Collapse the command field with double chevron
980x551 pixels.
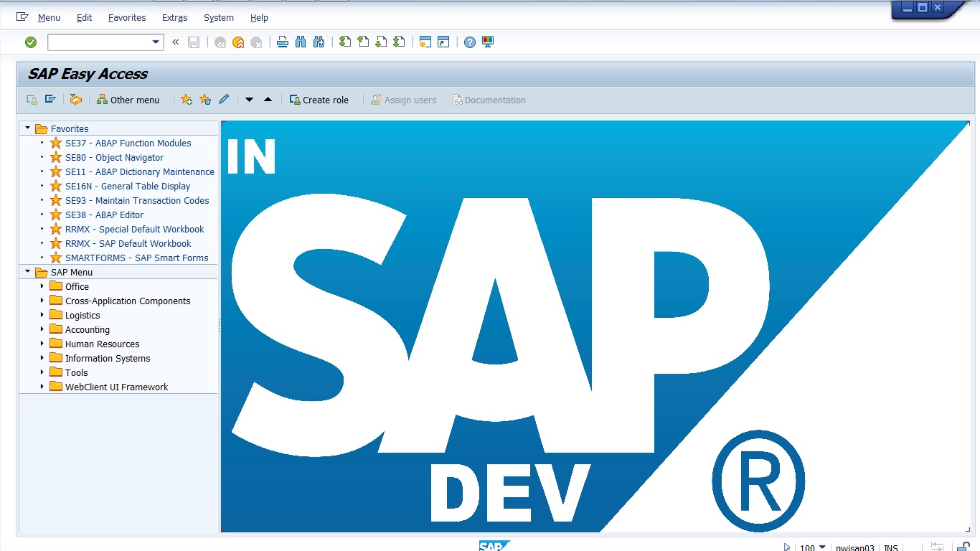[x=176, y=42]
